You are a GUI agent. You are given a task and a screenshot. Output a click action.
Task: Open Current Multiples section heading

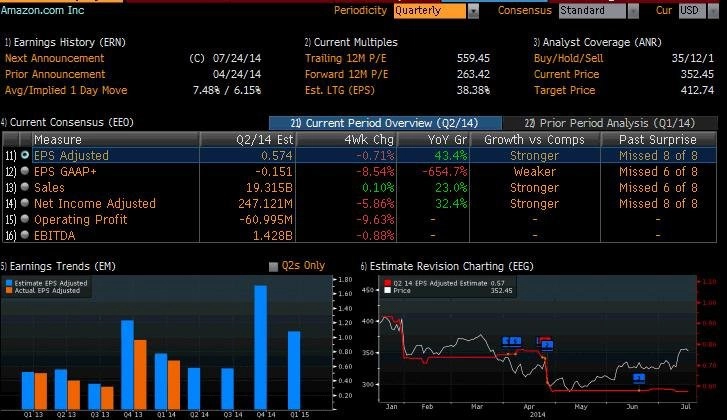point(351,42)
